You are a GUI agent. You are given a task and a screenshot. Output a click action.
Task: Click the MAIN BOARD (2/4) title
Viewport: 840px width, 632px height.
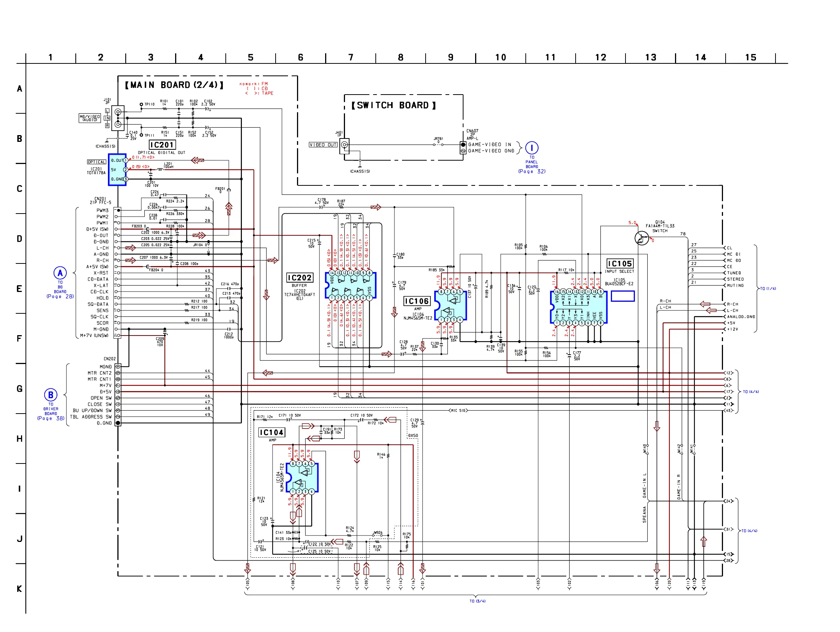pos(174,85)
